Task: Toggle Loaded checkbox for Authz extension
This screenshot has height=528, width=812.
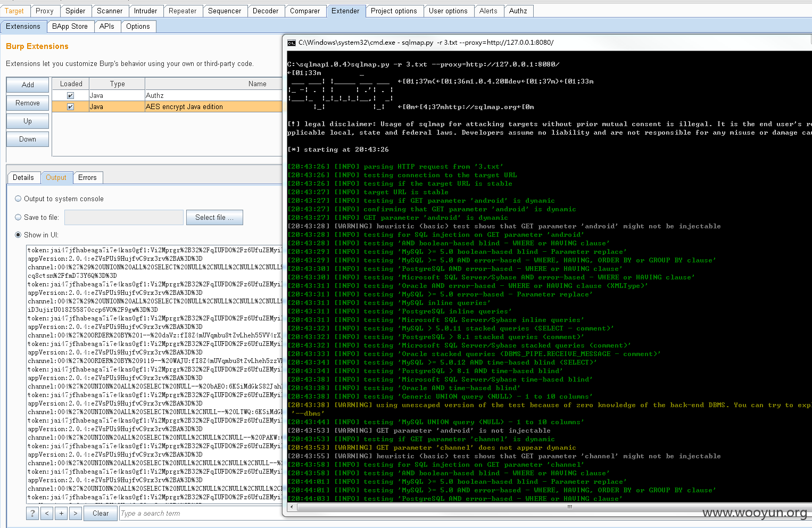Action: click(70, 96)
